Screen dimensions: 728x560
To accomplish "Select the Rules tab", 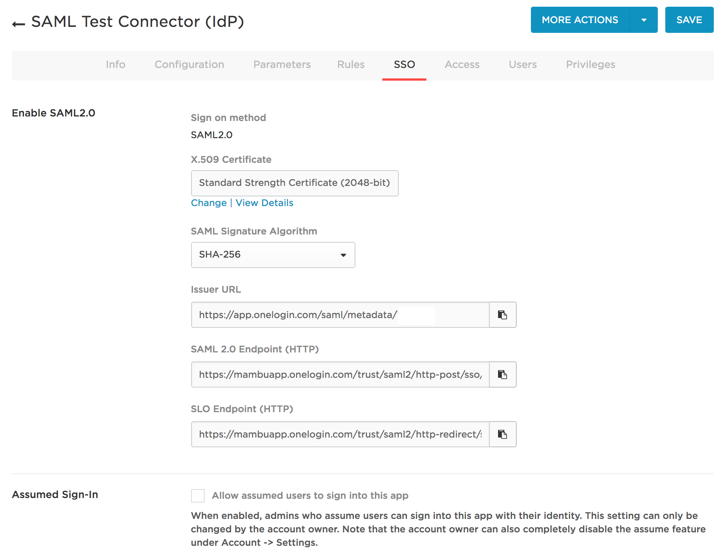I will point(351,65).
